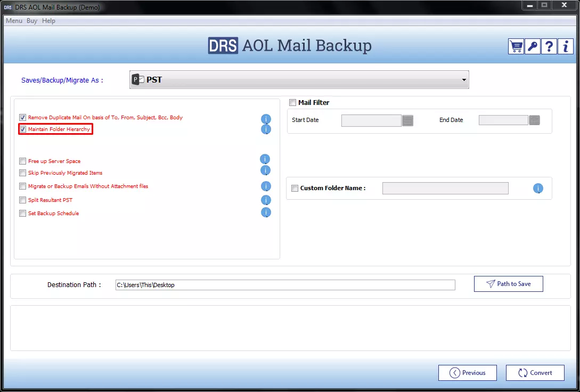The width and height of the screenshot is (580, 392).
Task: Open help via question mark icon
Action: pos(549,46)
